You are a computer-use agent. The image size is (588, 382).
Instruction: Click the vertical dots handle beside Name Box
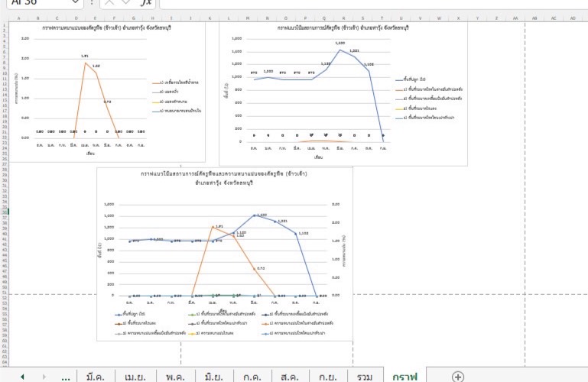click(93, 3)
